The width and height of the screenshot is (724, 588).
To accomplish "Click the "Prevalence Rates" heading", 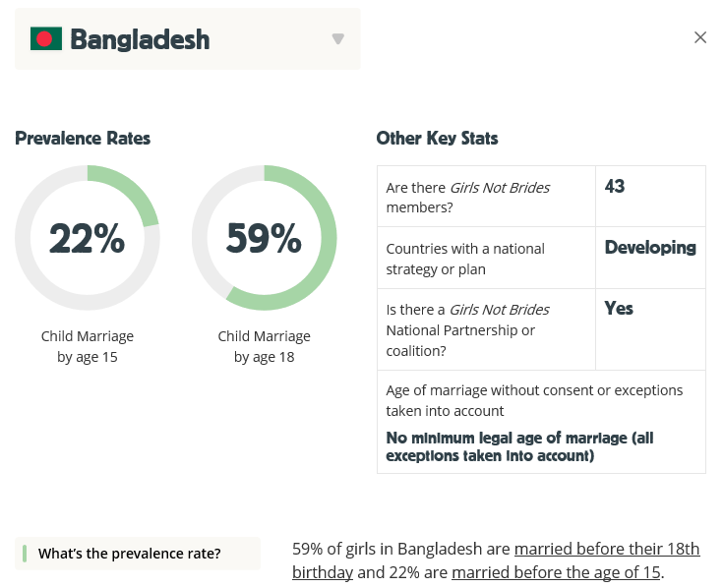I will [83, 139].
